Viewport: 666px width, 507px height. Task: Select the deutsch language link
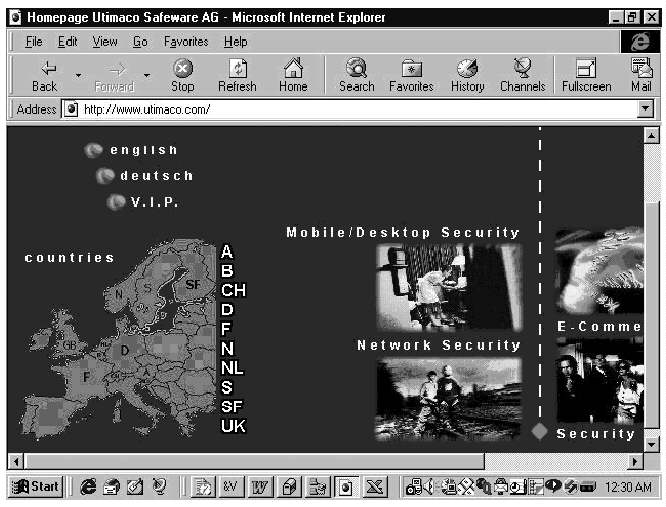tap(156, 176)
